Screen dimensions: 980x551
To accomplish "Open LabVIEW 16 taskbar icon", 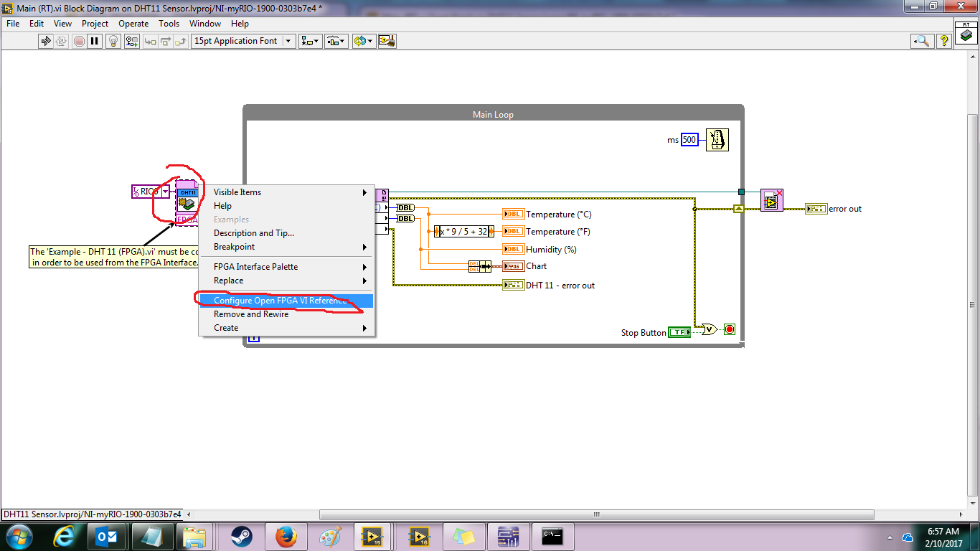I will (x=419, y=536).
